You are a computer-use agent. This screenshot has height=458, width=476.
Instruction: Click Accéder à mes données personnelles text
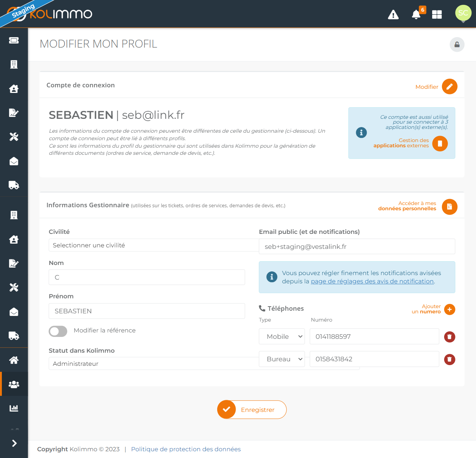point(407,206)
